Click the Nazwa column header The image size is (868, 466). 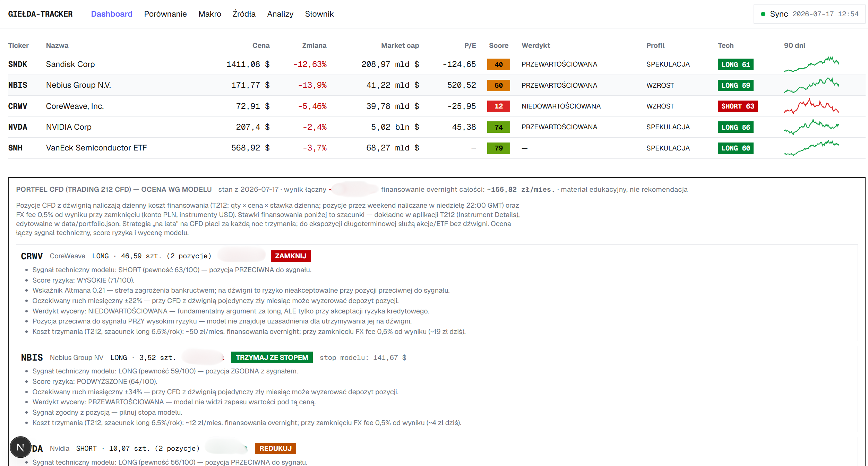(57, 45)
